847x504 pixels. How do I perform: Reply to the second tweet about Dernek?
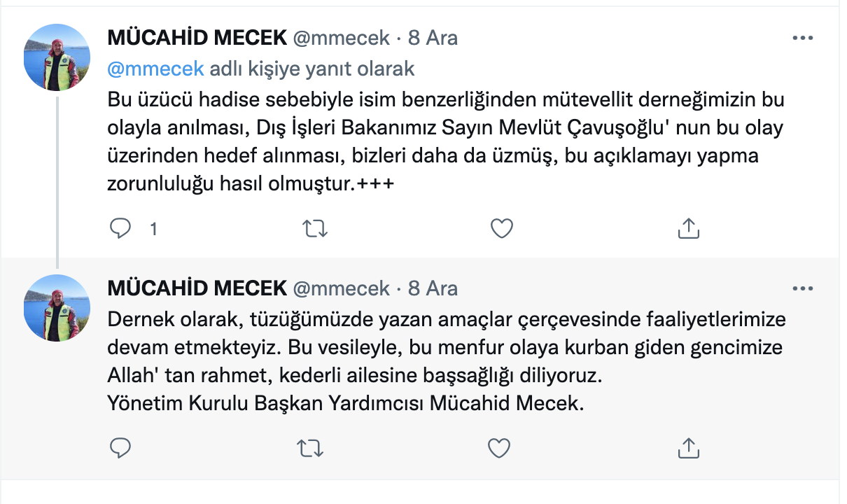121,448
